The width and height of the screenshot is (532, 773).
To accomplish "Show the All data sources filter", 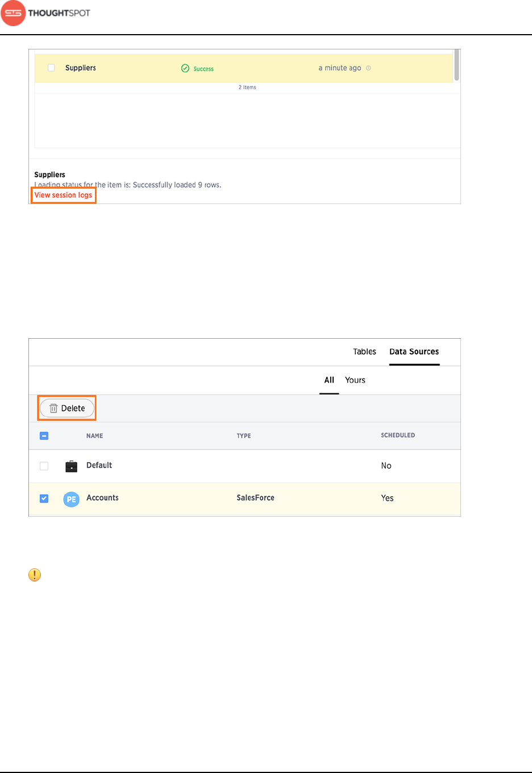I will 329,380.
